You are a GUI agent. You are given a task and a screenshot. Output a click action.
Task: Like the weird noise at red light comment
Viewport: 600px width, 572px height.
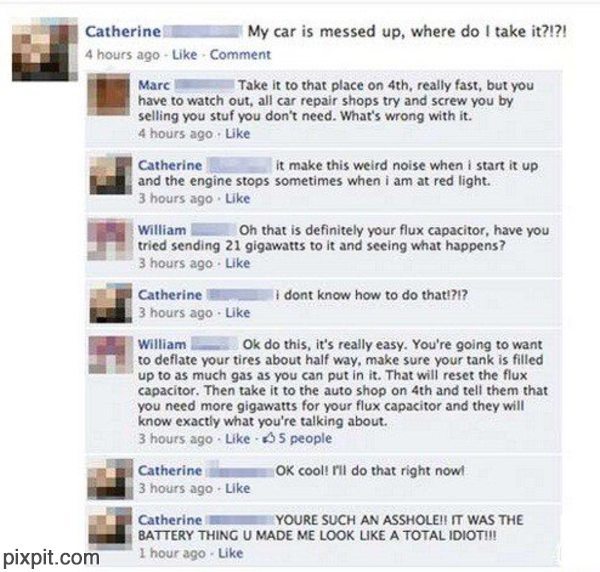[x=237, y=199]
